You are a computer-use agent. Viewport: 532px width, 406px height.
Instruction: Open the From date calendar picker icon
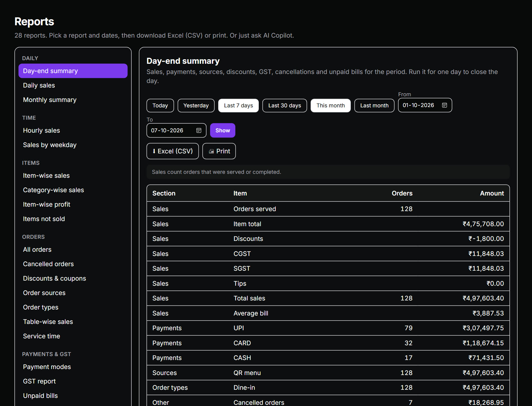point(445,105)
